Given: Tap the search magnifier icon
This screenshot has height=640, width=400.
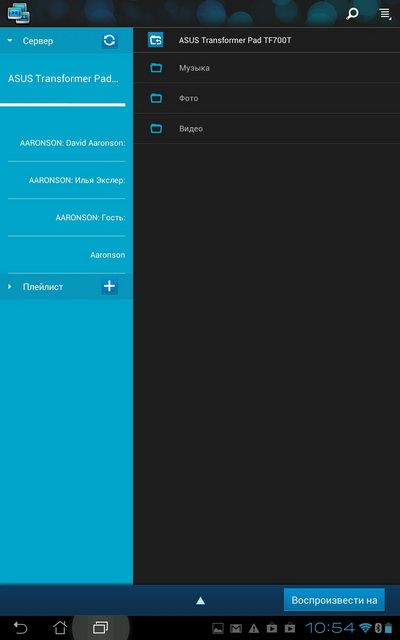Looking at the screenshot, I should pyautogui.click(x=351, y=14).
